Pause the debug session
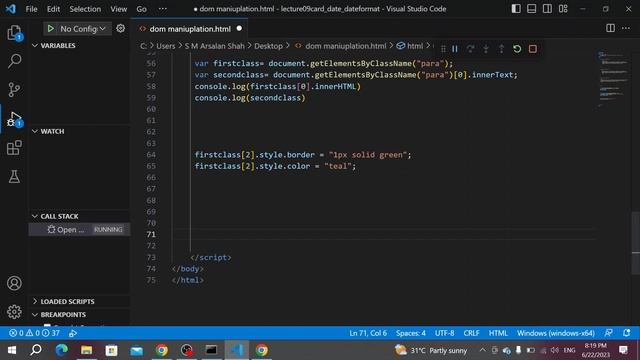This screenshot has height=360, width=640. pyautogui.click(x=455, y=49)
